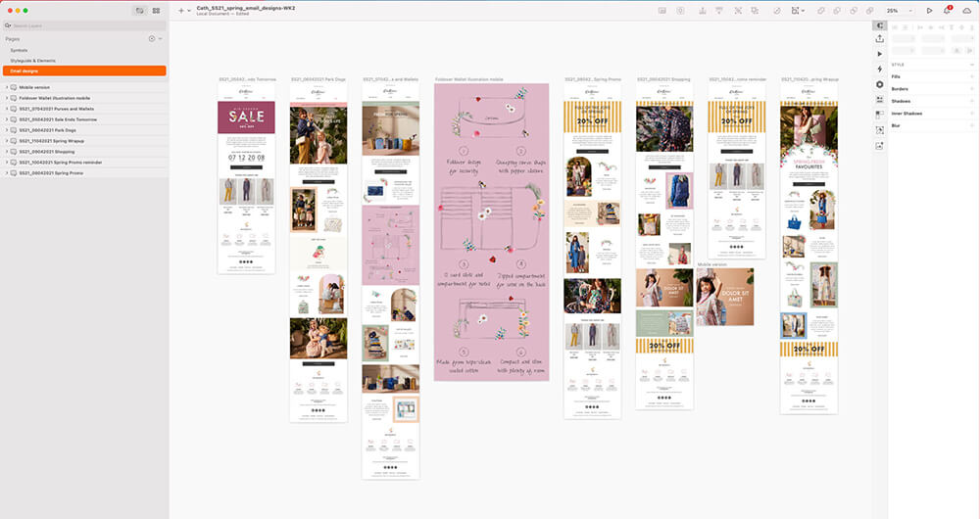Add a new fill in Fills section
The width and height of the screenshot is (980, 519).
(x=971, y=74)
